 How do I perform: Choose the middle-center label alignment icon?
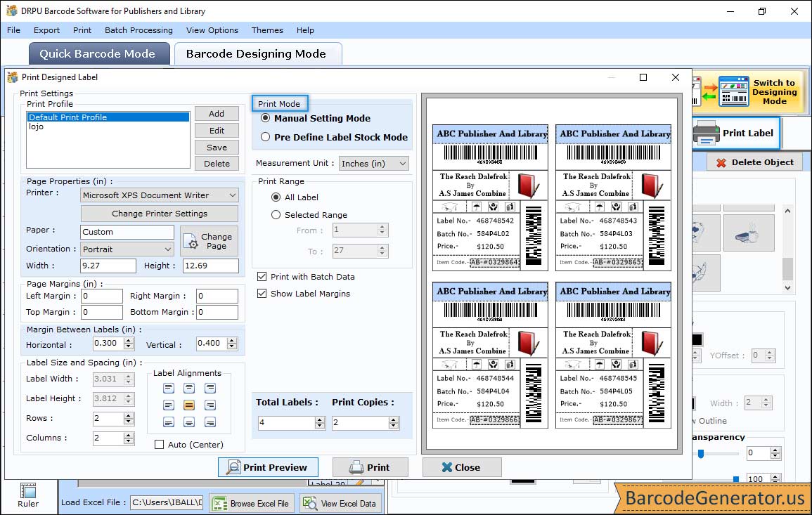click(189, 405)
